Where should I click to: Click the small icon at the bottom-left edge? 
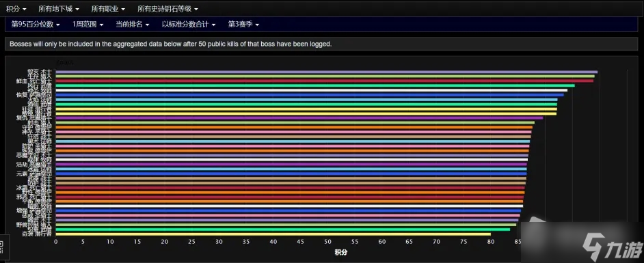1,247
